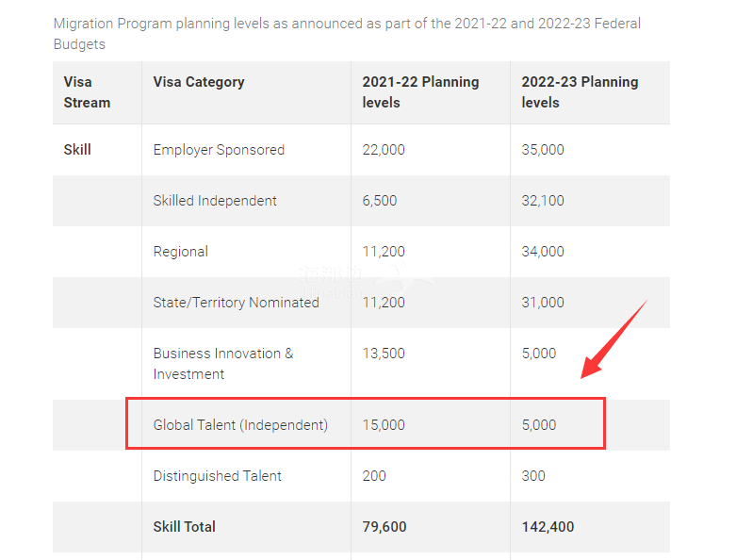Select the "2022-23 Planning levels" header

pos(580,92)
